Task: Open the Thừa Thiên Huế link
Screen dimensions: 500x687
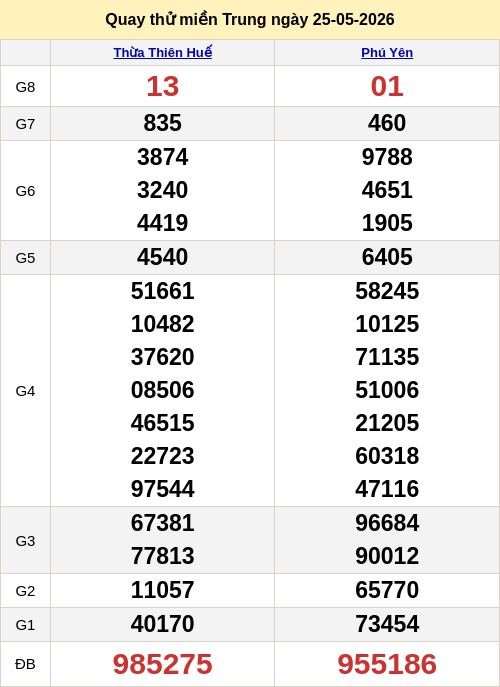Action: pyautogui.click(x=163, y=53)
